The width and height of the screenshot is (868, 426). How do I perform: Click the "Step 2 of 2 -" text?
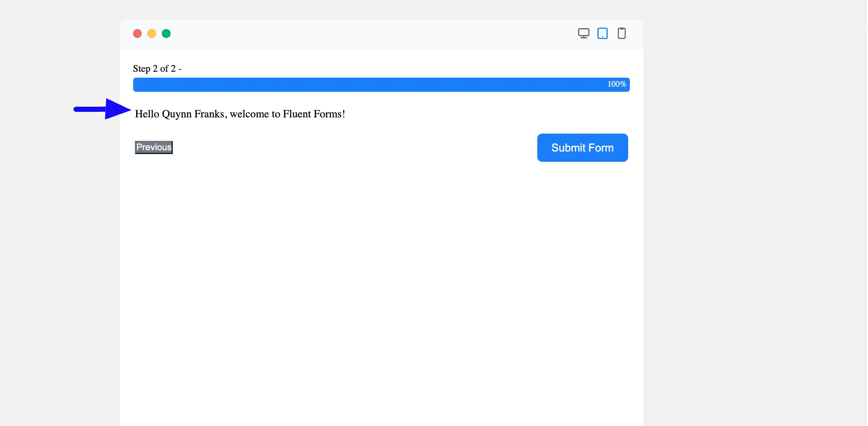point(157,69)
